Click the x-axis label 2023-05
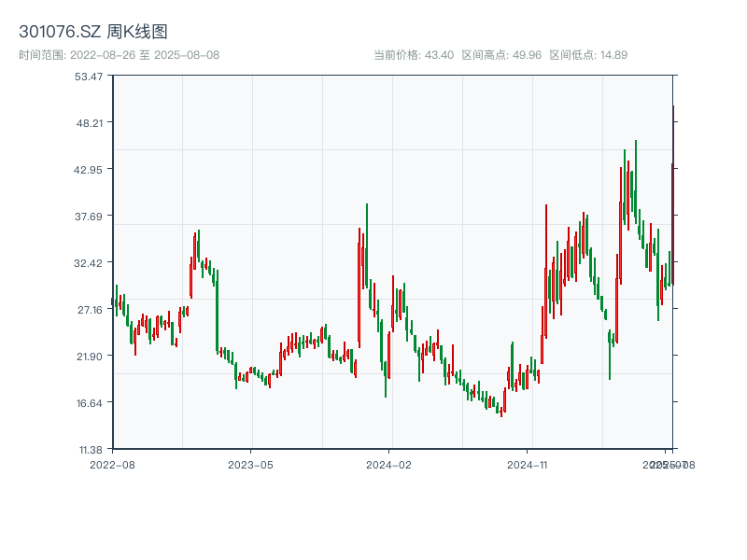747x560 pixels. coord(250,465)
